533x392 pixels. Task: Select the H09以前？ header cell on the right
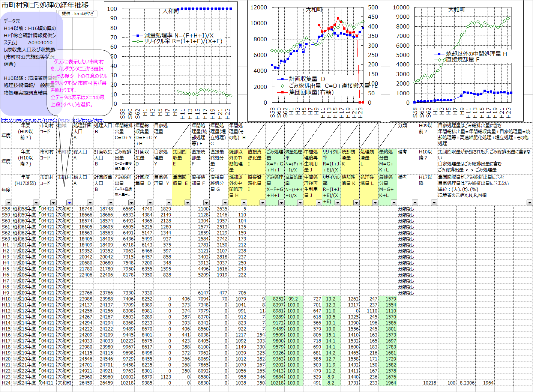(x=428, y=135)
